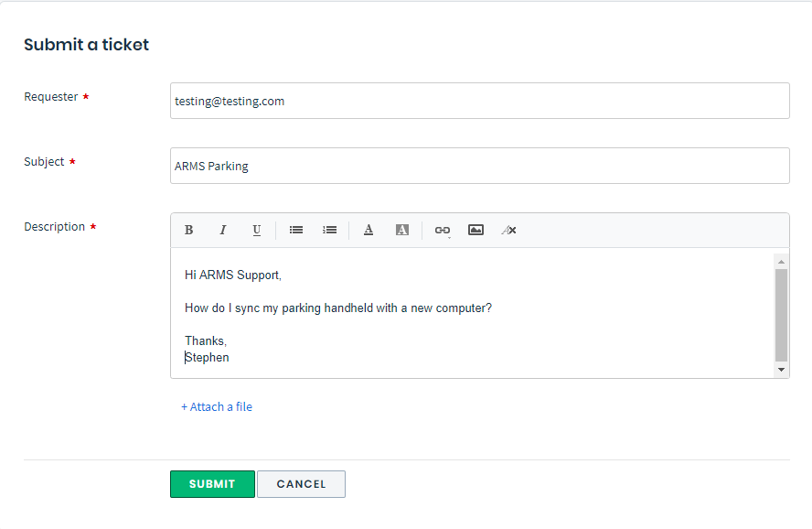Insert an image into the description

coord(475,230)
